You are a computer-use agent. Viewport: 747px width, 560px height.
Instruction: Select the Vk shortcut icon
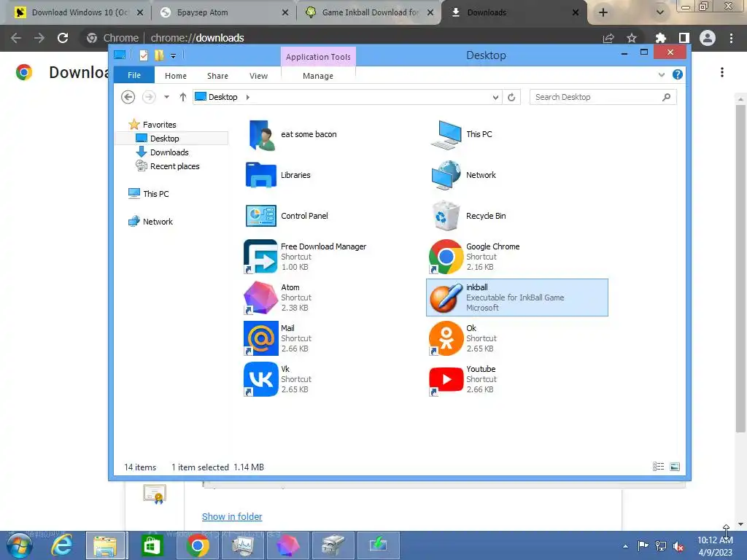point(260,379)
